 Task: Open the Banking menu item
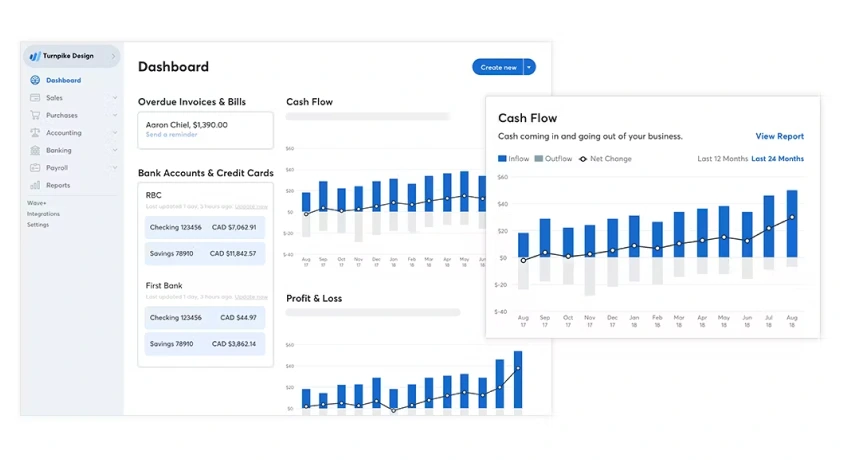[x=58, y=150]
